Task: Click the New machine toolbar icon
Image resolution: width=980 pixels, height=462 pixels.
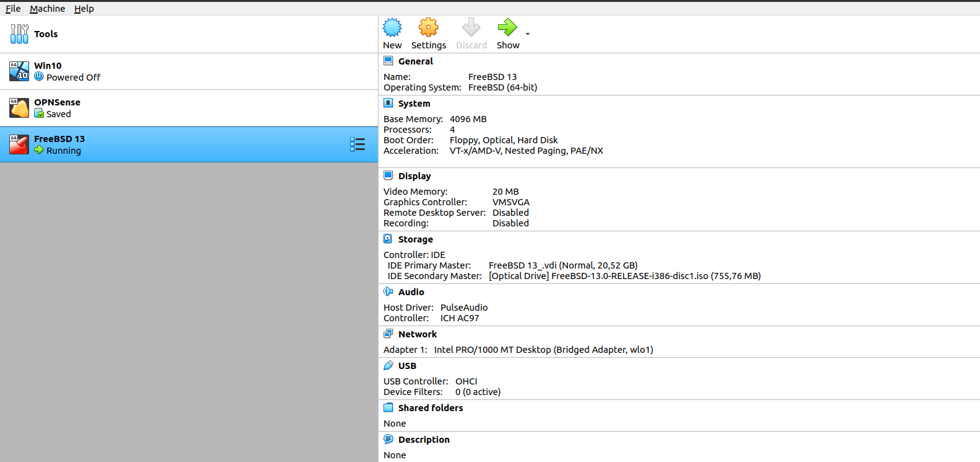Action: click(392, 27)
